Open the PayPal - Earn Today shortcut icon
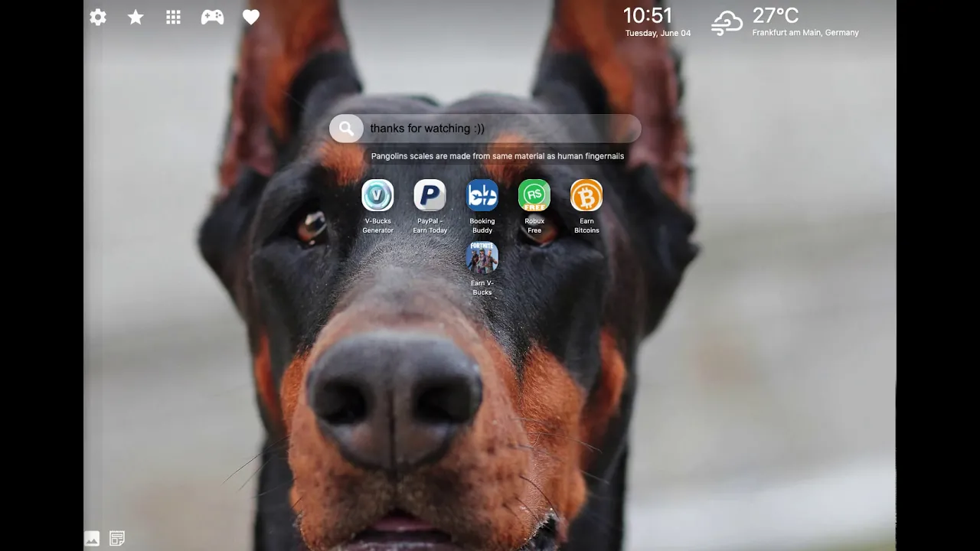Screen dimensions: 980x551 tap(430, 195)
